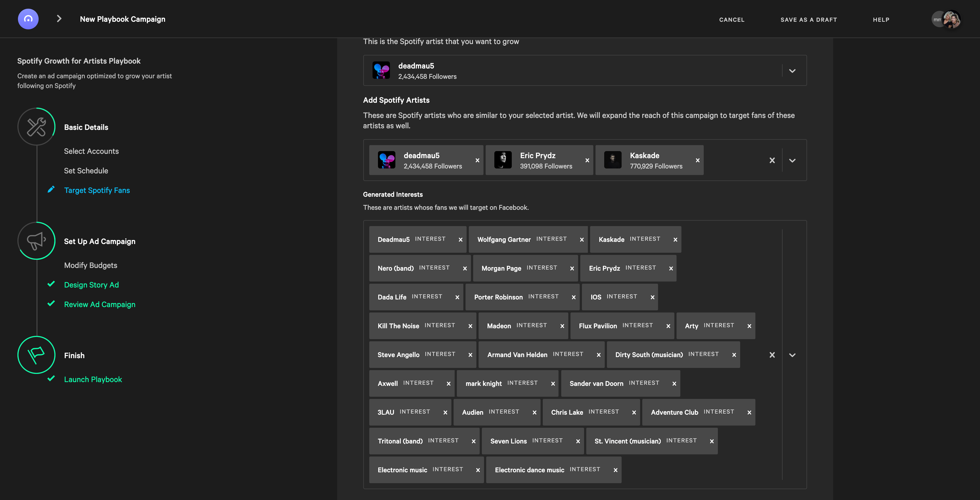The image size is (980, 500).
Task: Remove deadmau5 from added Spotify artists
Action: click(x=477, y=160)
